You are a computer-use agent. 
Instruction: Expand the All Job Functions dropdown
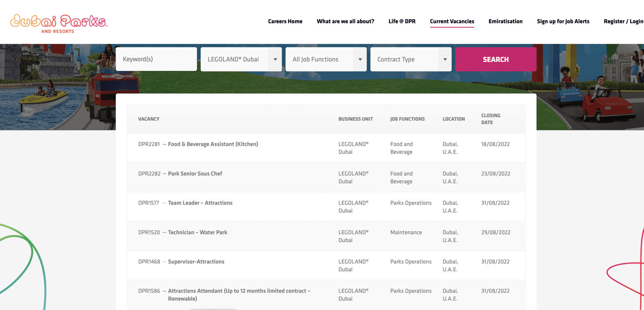[326, 59]
